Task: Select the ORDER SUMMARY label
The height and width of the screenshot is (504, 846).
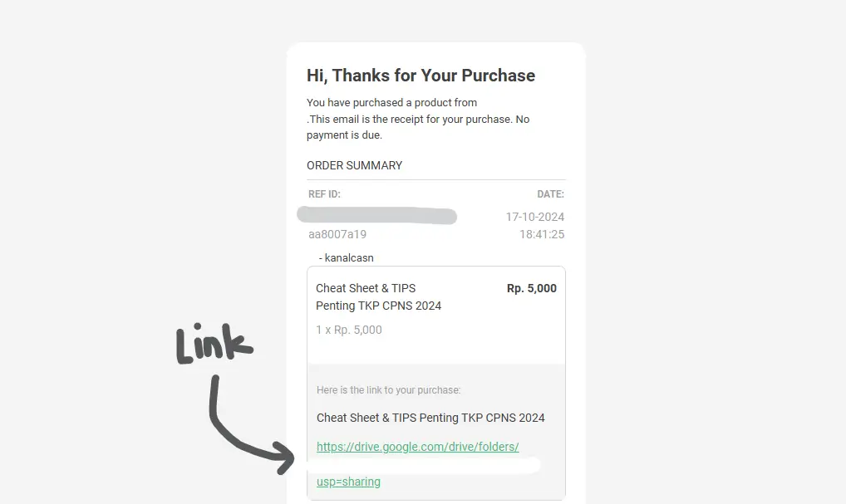Action: pyautogui.click(x=354, y=165)
